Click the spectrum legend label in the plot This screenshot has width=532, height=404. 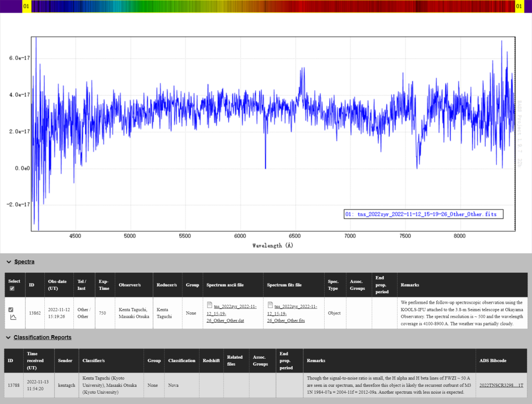click(x=424, y=215)
